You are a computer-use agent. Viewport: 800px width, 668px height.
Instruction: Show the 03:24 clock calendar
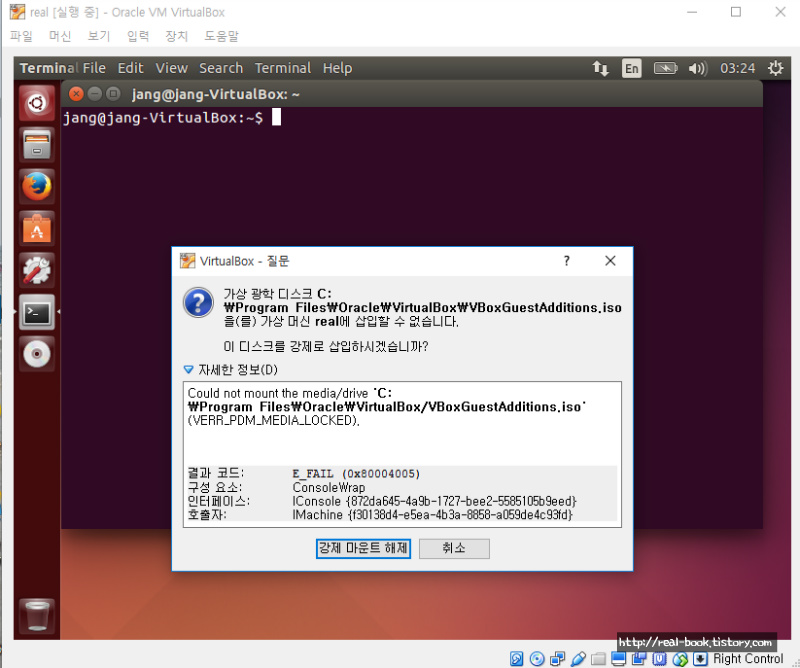coord(737,68)
